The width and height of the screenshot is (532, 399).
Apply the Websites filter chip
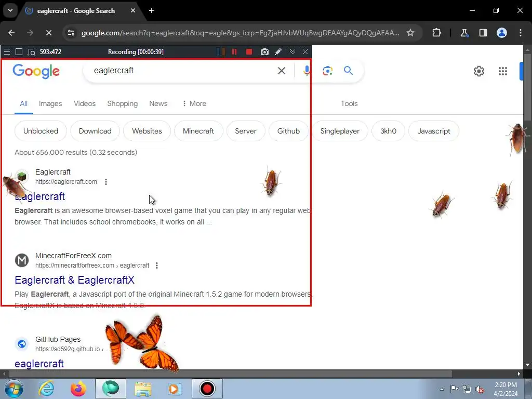[x=147, y=131]
